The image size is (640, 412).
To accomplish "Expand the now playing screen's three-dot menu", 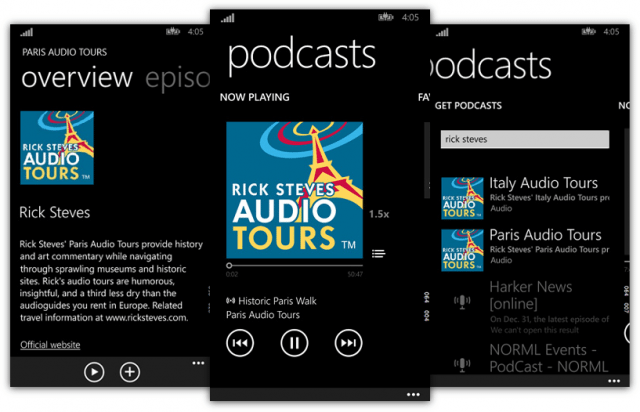I will (x=413, y=392).
